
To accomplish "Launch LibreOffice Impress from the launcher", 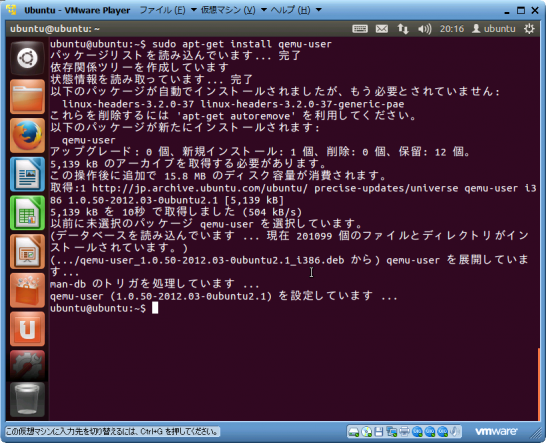I will (x=27, y=251).
